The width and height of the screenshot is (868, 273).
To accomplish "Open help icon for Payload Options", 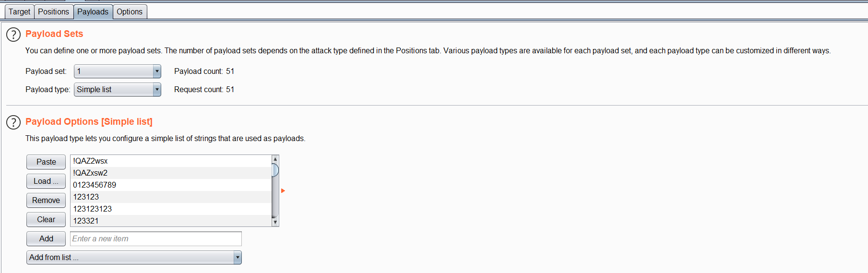I will click(13, 122).
